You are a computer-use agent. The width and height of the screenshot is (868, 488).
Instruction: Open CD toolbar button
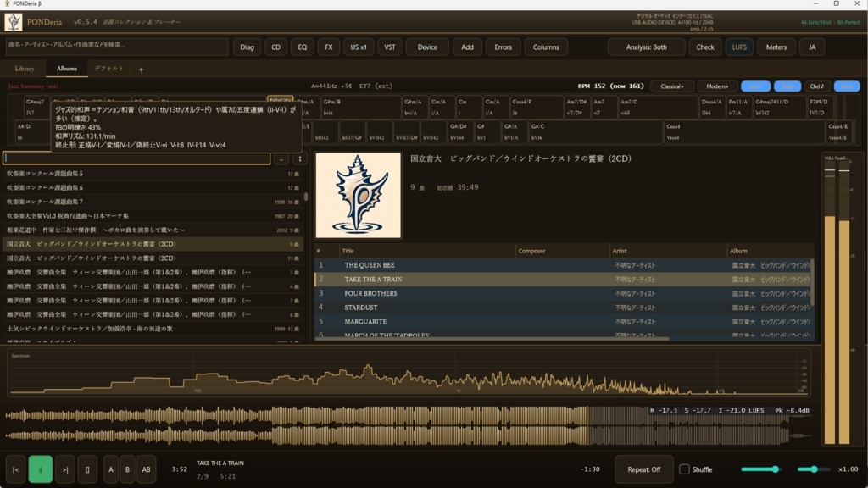[x=275, y=47]
